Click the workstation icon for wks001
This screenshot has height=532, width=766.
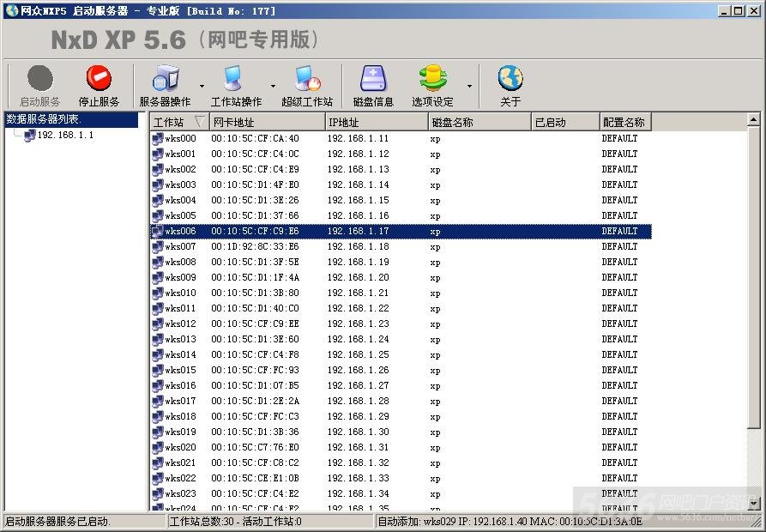click(x=157, y=154)
